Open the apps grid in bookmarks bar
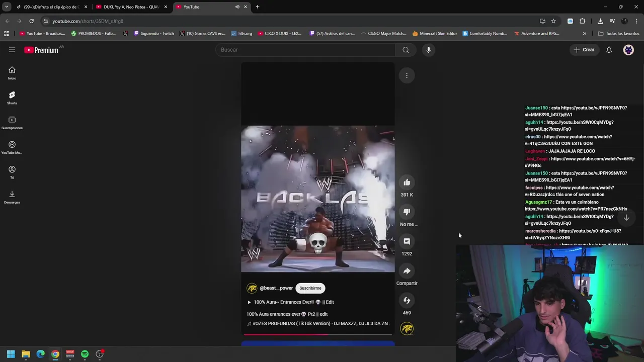 coord(7,34)
